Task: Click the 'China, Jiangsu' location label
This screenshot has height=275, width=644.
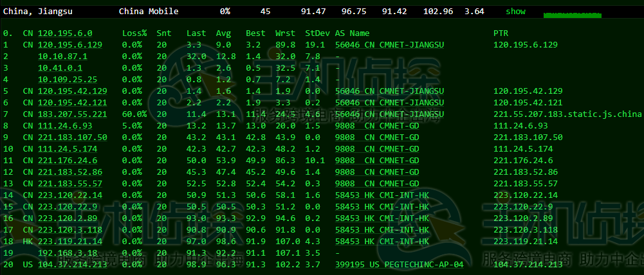Action: [38, 12]
